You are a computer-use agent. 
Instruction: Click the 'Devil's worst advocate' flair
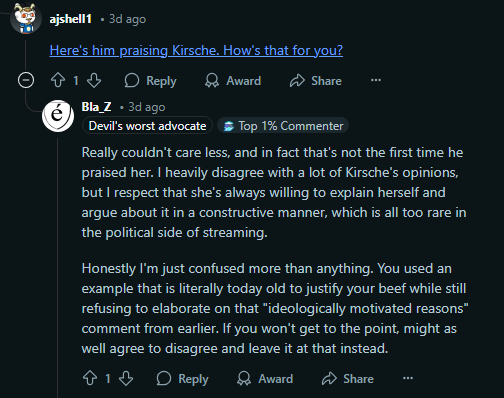(147, 126)
